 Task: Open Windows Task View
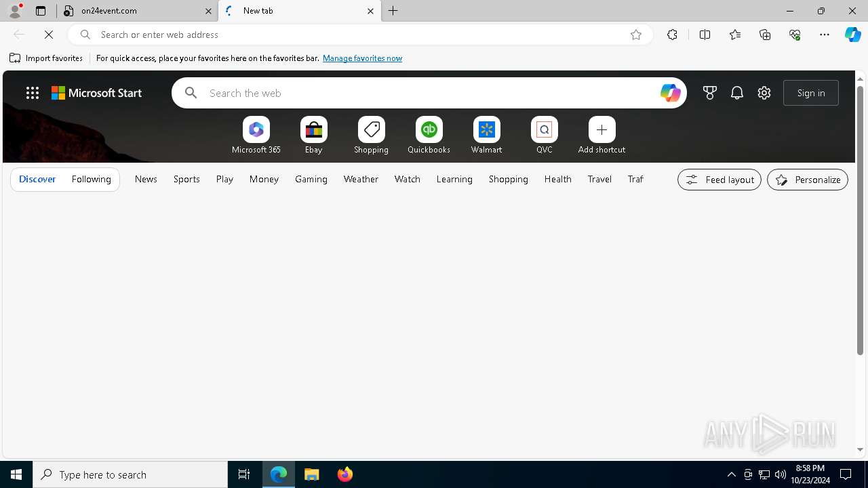click(244, 474)
